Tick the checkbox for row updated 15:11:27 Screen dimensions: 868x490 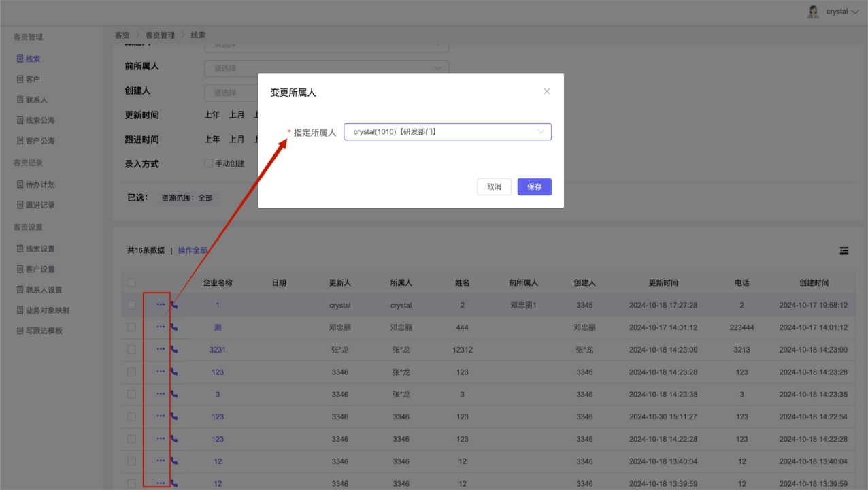pos(131,416)
